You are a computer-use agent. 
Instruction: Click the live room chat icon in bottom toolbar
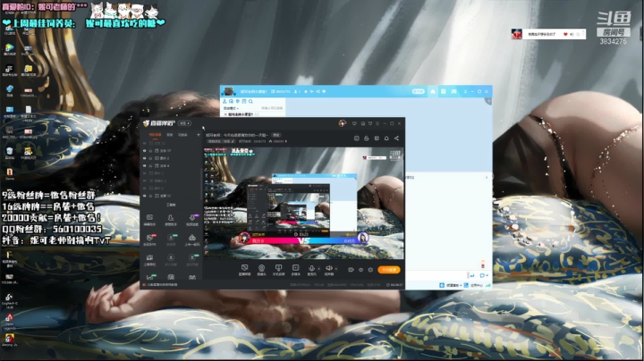click(x=244, y=268)
